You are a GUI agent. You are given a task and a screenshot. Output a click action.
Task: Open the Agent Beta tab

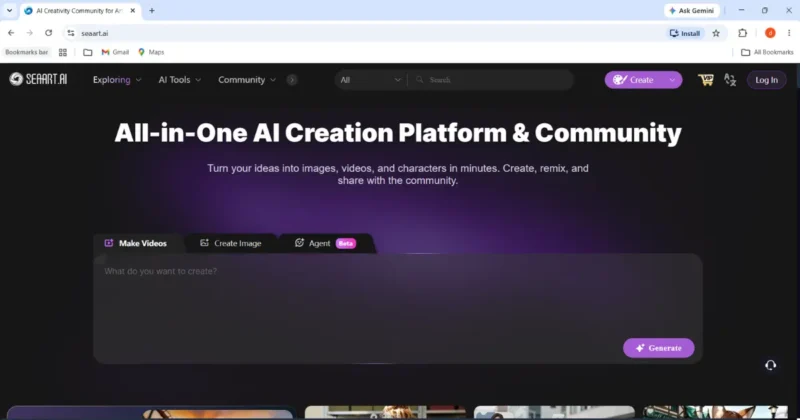[326, 243]
